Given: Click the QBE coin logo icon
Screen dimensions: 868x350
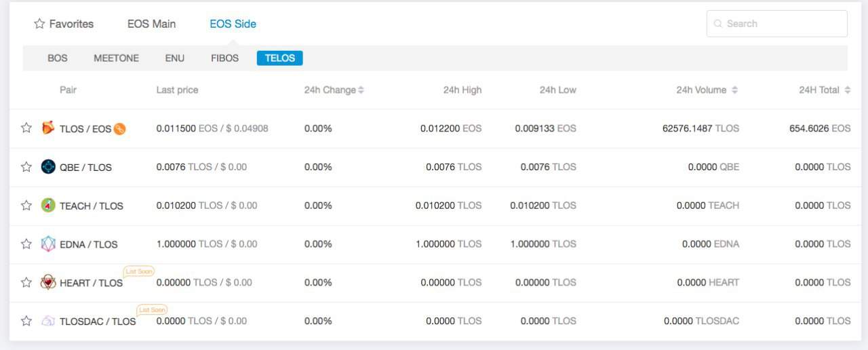Looking at the screenshot, I should tap(48, 167).
